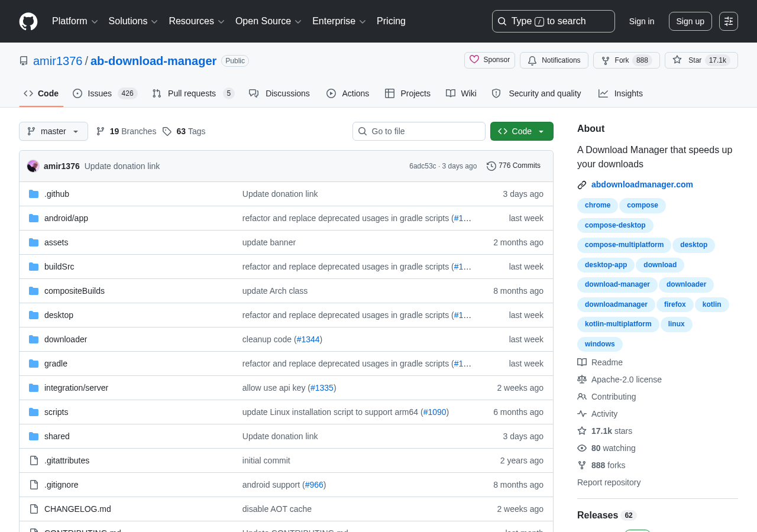Click the tag icon beside 63 Tags
This screenshot has width=757, height=532.
pos(167,131)
